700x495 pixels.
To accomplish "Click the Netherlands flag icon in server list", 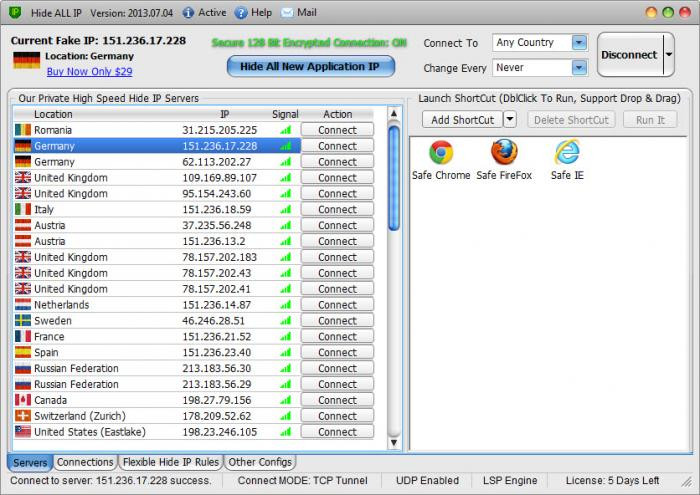I will (23, 305).
